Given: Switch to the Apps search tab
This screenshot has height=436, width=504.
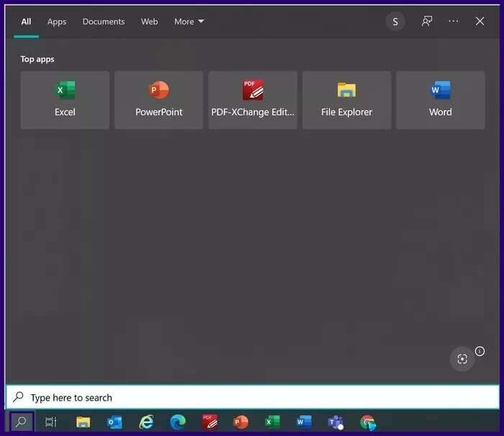Looking at the screenshot, I should pos(57,22).
